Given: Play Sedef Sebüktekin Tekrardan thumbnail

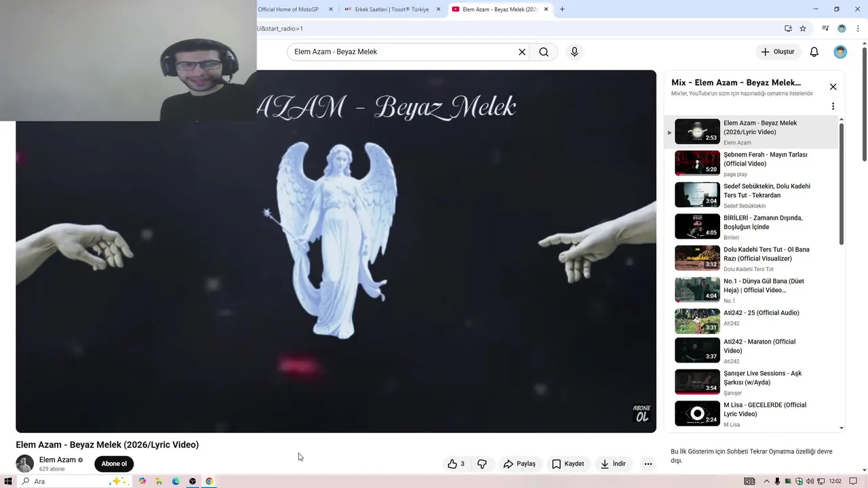Looking at the screenshot, I should (697, 195).
